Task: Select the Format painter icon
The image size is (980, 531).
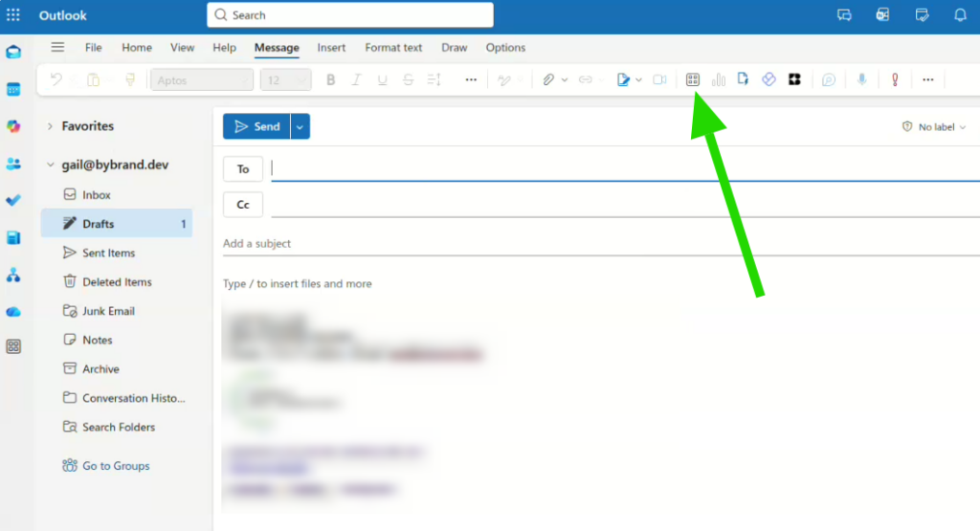Action: (130, 80)
